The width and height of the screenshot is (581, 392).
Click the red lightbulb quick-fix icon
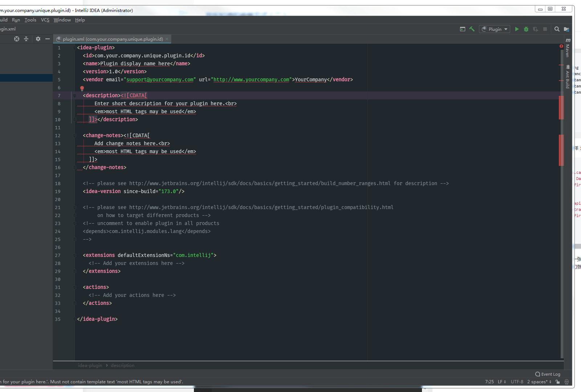pos(82,88)
